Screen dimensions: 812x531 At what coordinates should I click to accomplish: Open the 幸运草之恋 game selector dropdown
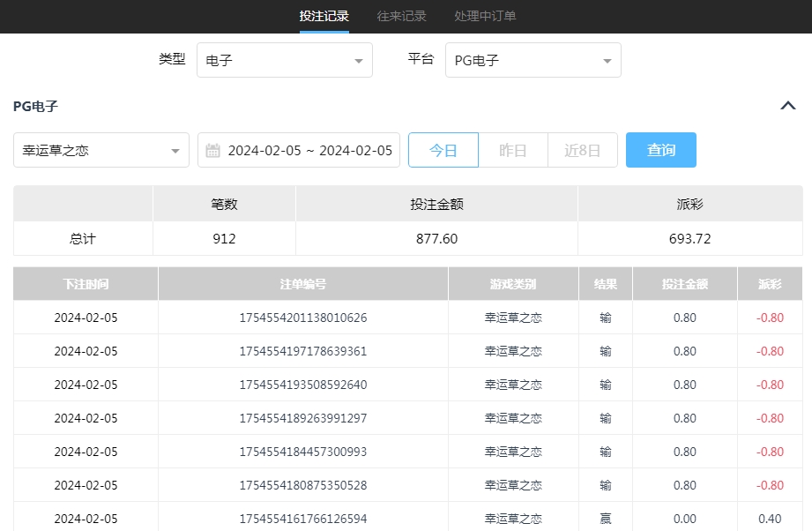click(x=101, y=151)
